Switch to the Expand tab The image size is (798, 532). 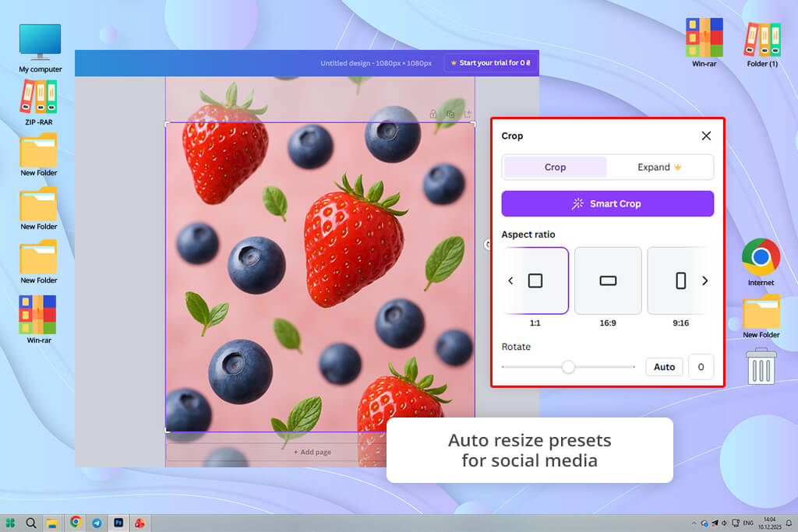(659, 167)
